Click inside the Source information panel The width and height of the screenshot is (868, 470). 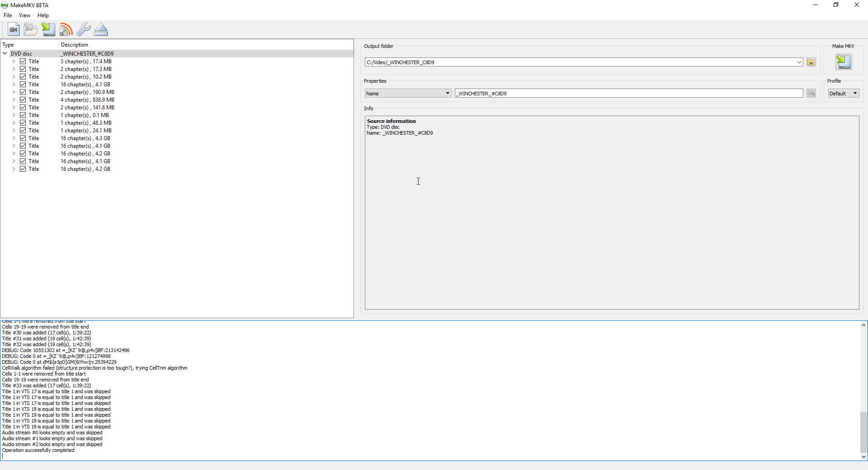[x=612, y=213]
